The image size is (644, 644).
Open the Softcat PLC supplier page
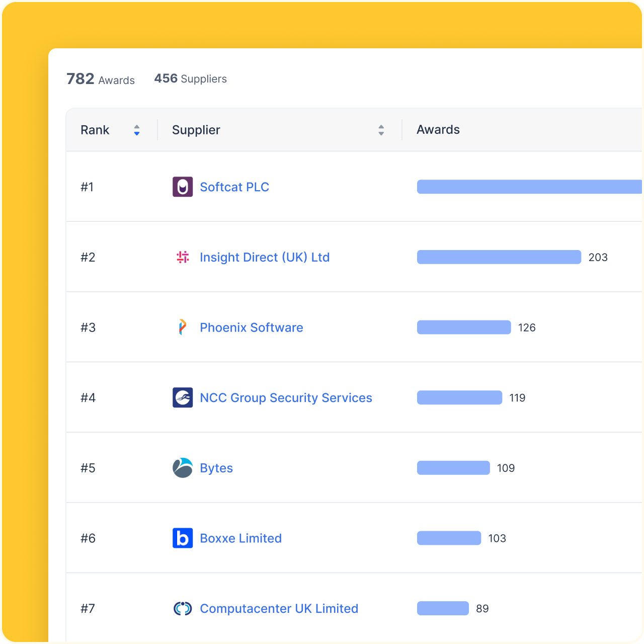click(234, 187)
